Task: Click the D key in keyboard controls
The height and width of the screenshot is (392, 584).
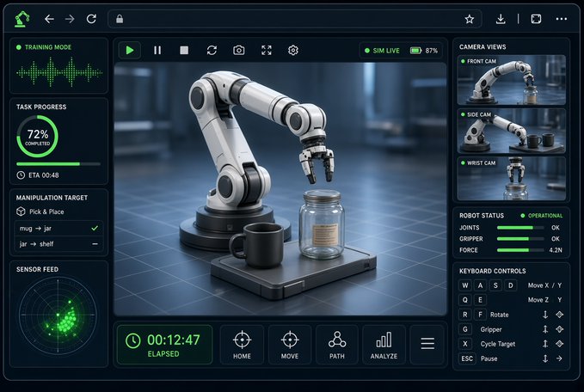Action: 511,285
